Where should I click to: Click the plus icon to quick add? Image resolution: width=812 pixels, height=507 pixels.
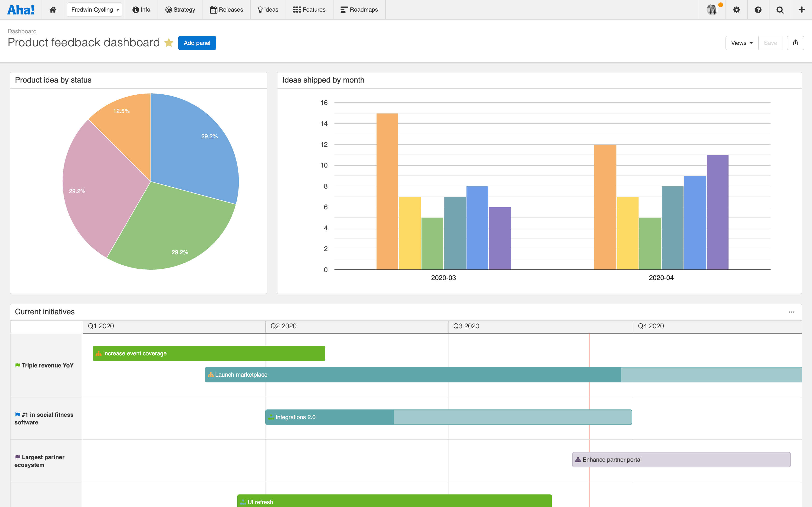[802, 9]
